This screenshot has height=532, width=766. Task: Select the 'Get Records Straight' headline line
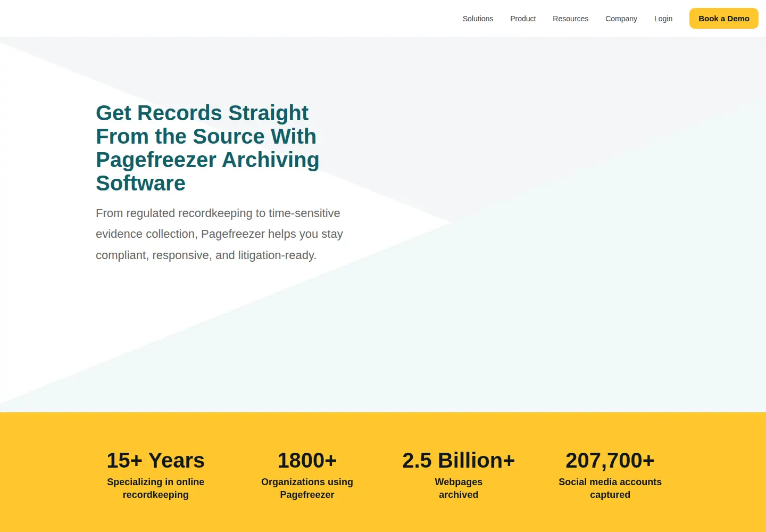tap(202, 113)
